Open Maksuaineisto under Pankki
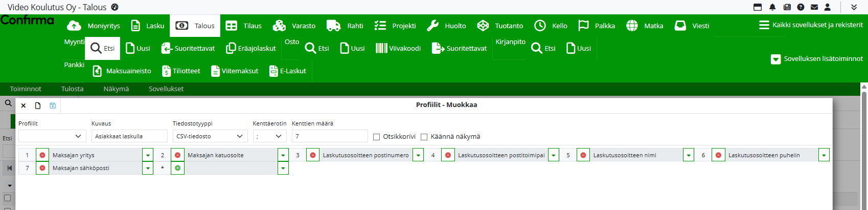 (x=122, y=71)
